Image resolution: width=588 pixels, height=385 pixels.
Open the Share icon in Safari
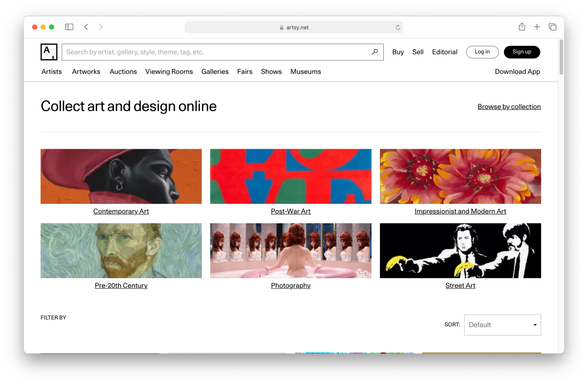coord(522,27)
